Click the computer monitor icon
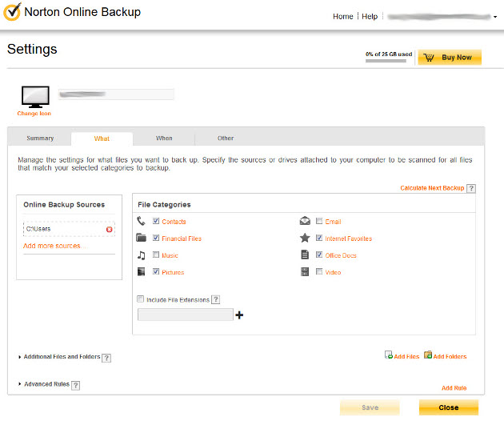The image size is (504, 421). click(x=35, y=97)
